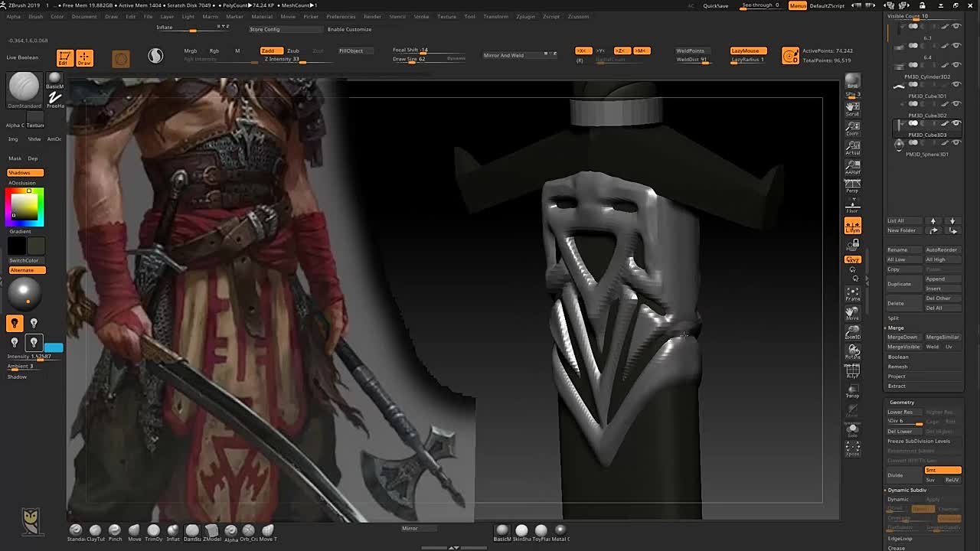980x551 pixels.
Task: Click the Del Lower button
Action: point(904,431)
